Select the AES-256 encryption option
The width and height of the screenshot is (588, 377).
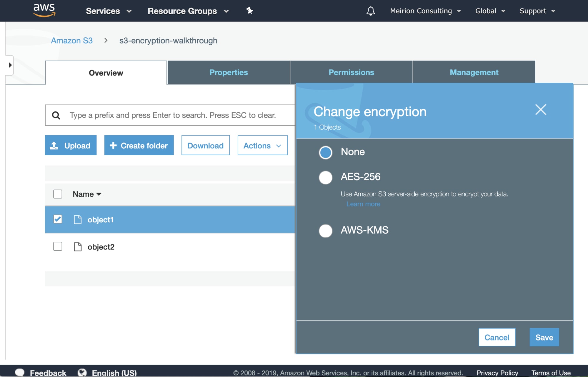point(325,177)
